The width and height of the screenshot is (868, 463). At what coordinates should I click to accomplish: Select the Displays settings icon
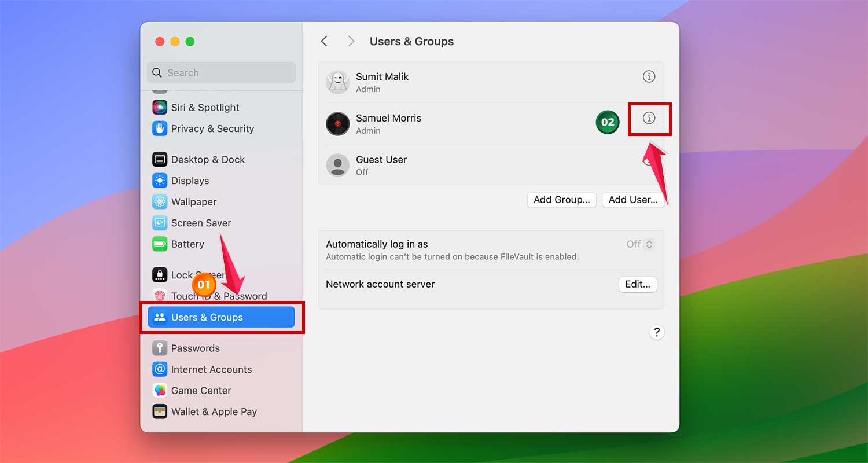pos(190,181)
